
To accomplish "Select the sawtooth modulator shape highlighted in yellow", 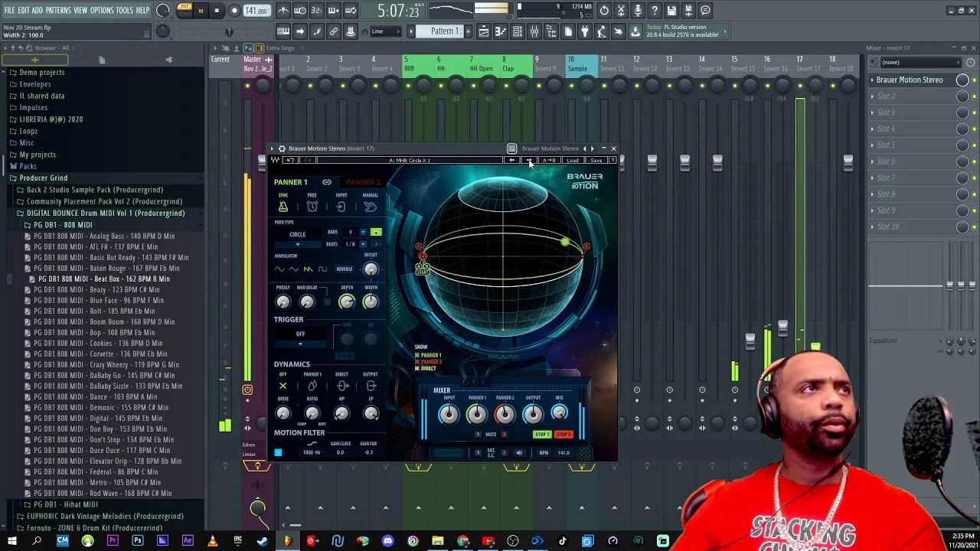I will tap(308, 269).
